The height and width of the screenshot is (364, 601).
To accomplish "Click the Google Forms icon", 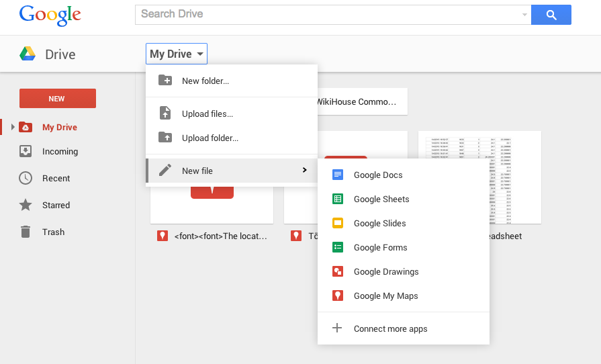I will click(338, 248).
